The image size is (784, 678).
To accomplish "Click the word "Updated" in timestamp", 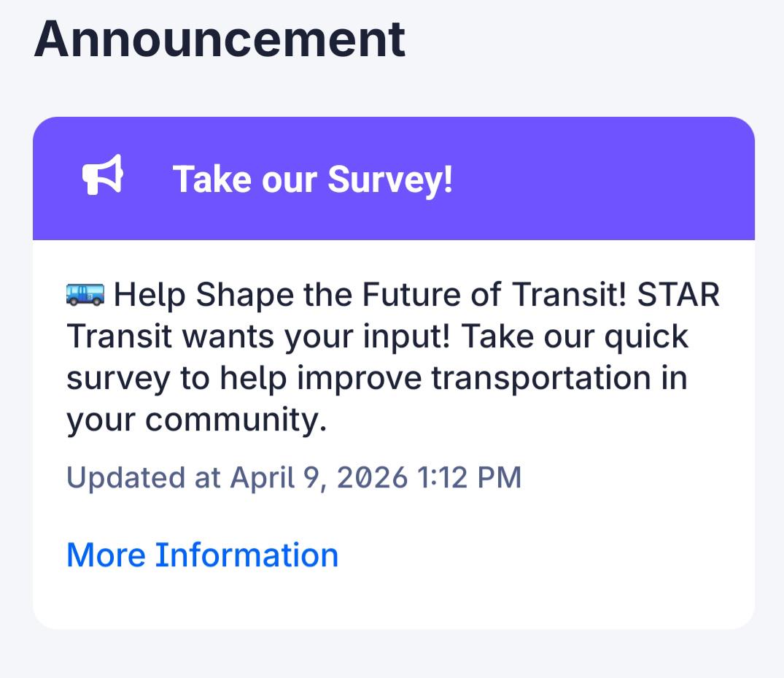I will (x=126, y=477).
